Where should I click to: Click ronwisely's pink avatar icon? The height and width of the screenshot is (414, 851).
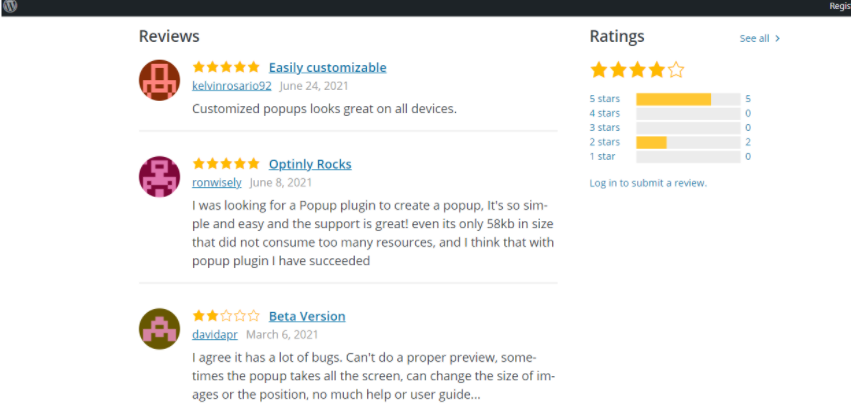coord(160,177)
